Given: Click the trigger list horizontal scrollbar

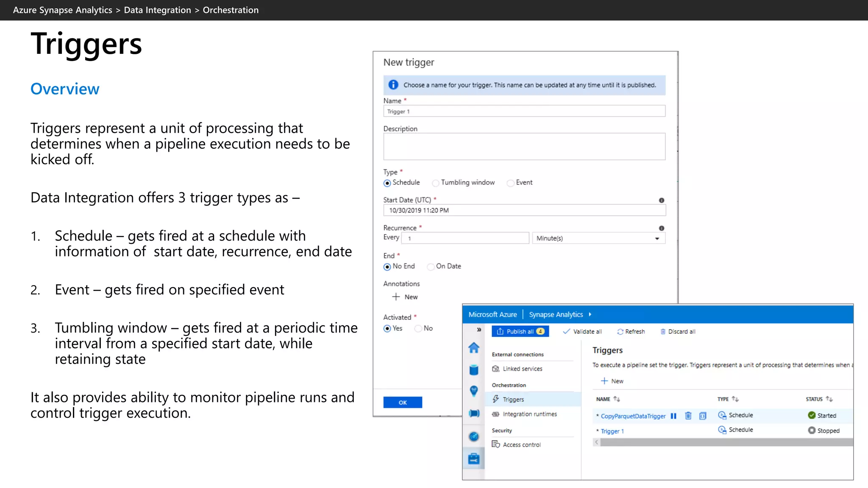Looking at the screenshot, I should pos(726,442).
